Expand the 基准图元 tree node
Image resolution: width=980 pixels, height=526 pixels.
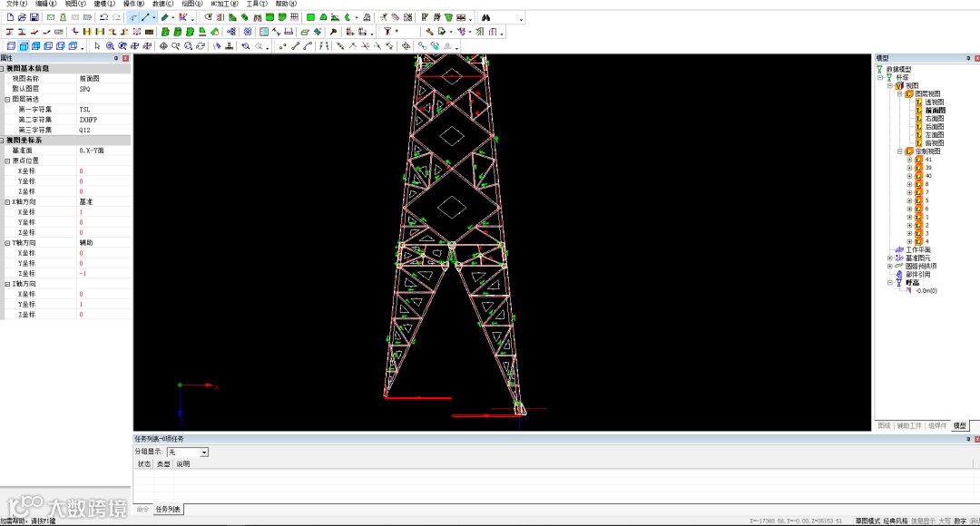[x=890, y=258]
